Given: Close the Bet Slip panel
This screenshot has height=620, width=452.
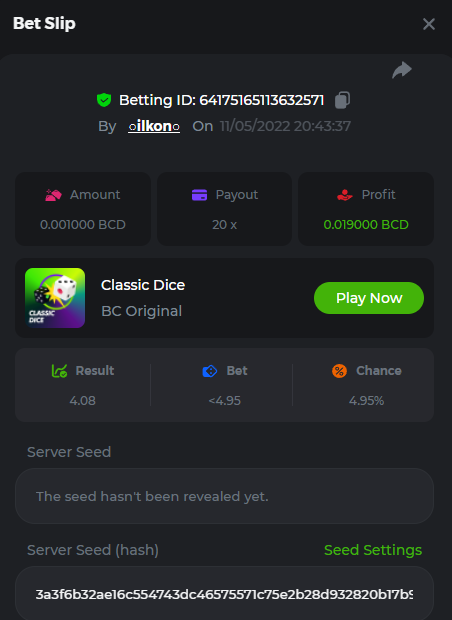Looking at the screenshot, I should (429, 24).
